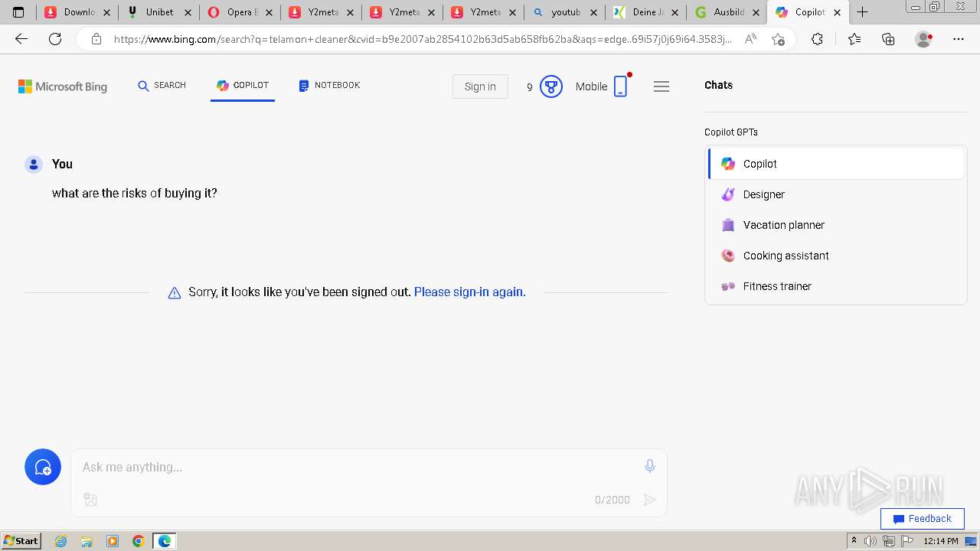Open the Collections icon
The width and height of the screenshot is (980, 551).
pyautogui.click(x=888, y=39)
